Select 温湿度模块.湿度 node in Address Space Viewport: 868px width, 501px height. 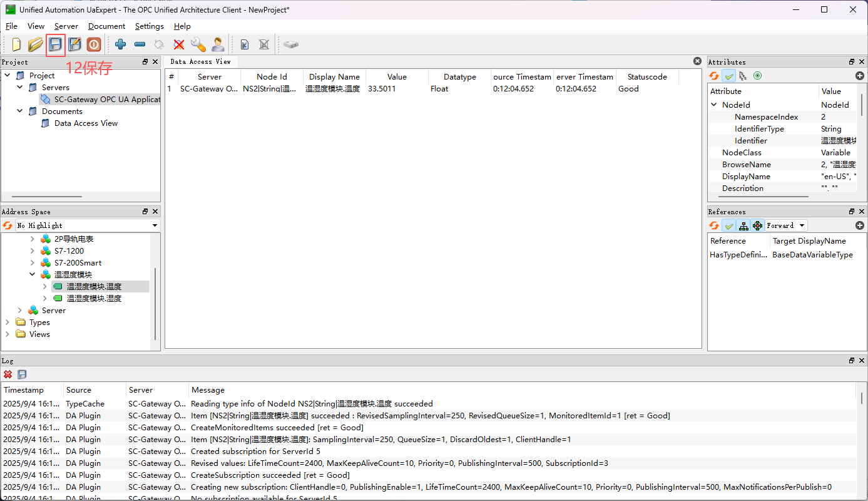click(x=94, y=299)
